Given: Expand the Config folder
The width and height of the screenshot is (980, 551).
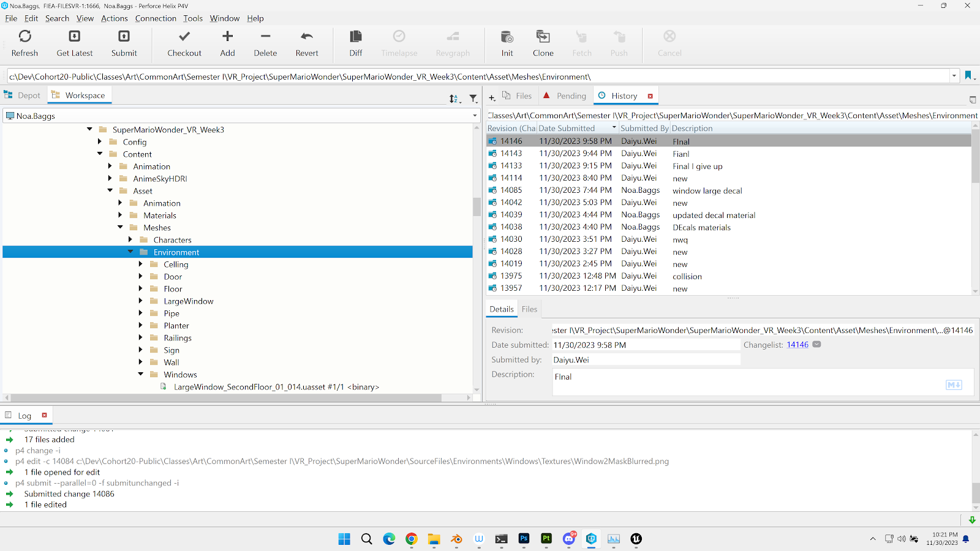Looking at the screenshot, I should click(x=100, y=141).
